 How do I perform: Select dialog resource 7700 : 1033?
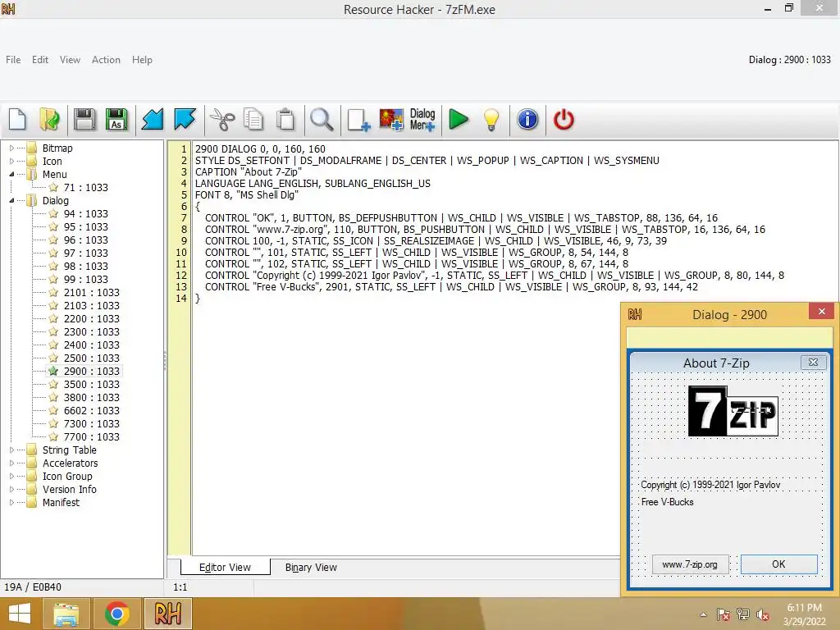click(x=92, y=436)
